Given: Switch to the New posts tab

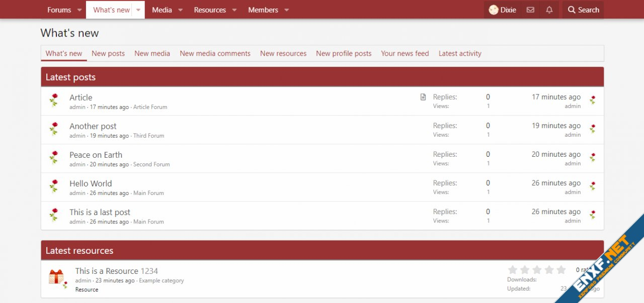Looking at the screenshot, I should coord(108,53).
